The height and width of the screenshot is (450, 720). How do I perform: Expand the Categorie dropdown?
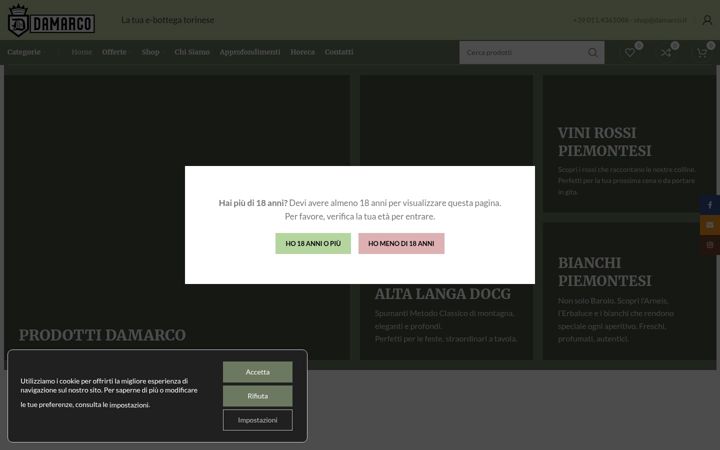(27, 52)
